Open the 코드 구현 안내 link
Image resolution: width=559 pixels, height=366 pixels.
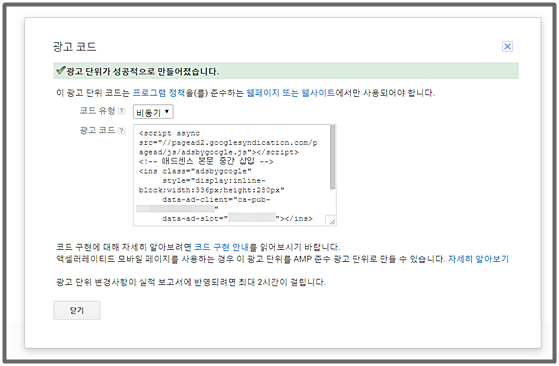tap(221, 247)
